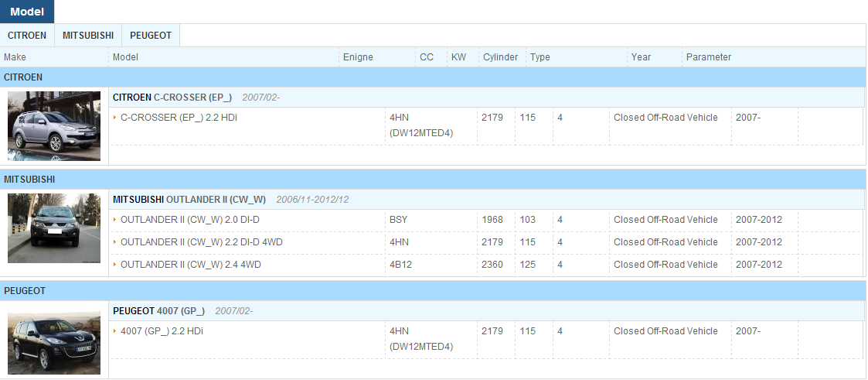The image size is (868, 380).
Task: Open the Peugeot 4007 car thumbnail
Action: [x=54, y=342]
